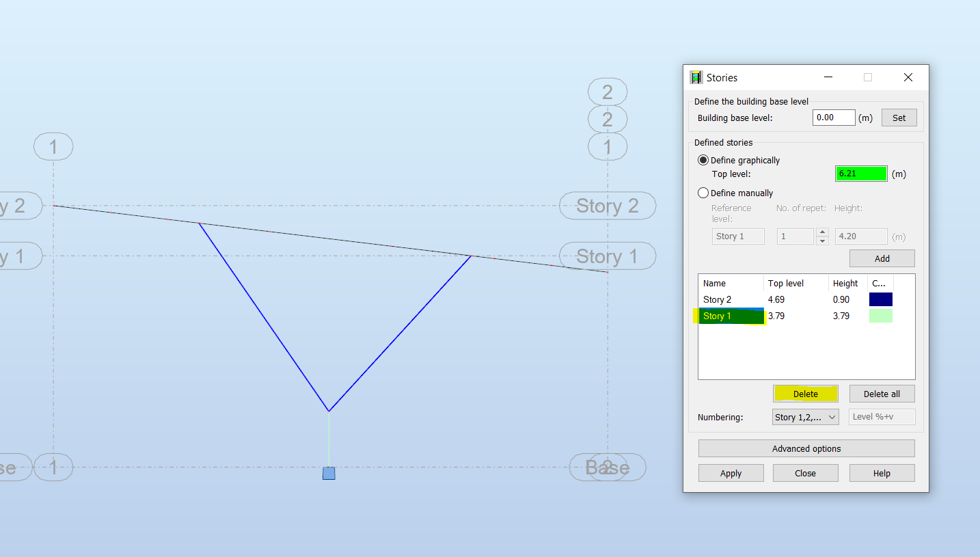Click the light green color swatch of Story 1
Image resolution: width=980 pixels, height=557 pixels.
[x=880, y=316]
